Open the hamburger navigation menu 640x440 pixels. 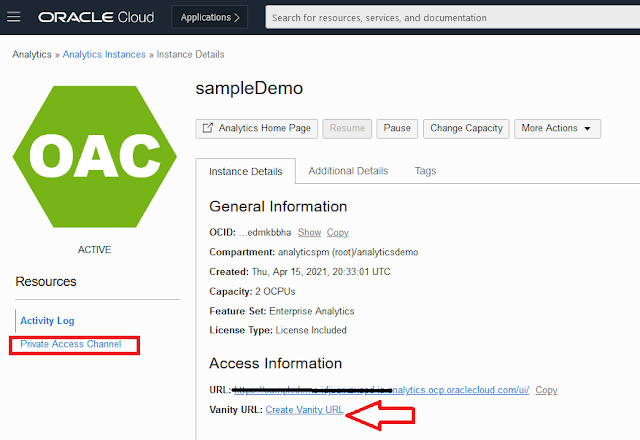point(13,17)
